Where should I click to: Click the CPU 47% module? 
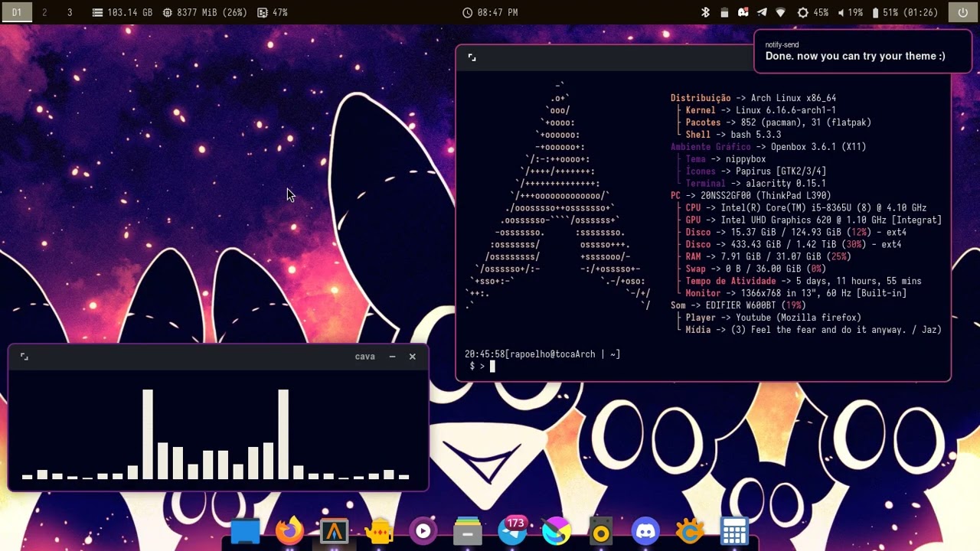click(x=273, y=12)
